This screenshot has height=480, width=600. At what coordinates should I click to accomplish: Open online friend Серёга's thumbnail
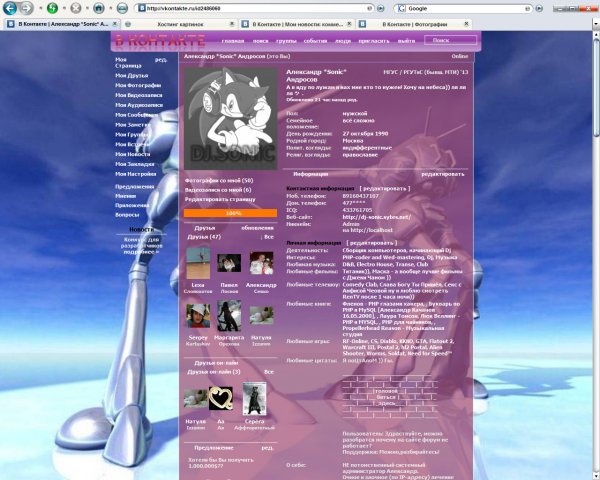coord(254,398)
